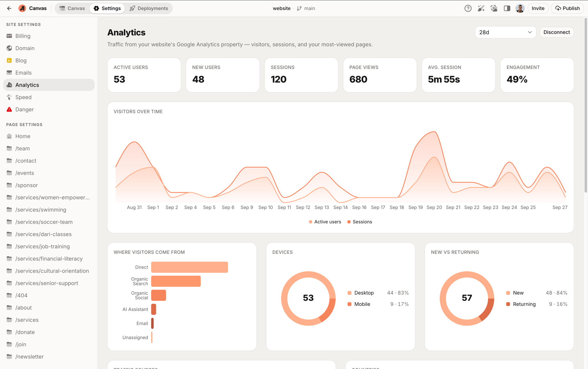Click the Publish button

(x=567, y=8)
